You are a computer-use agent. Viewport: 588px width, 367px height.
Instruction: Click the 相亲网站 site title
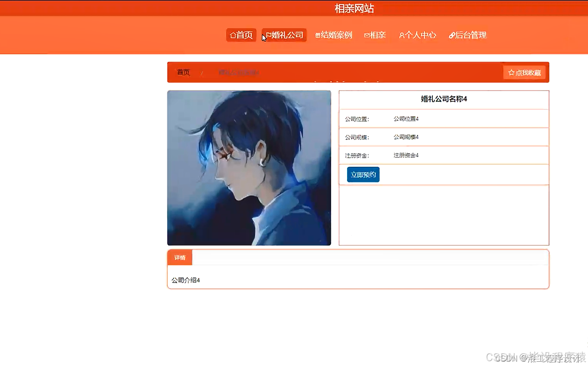pyautogui.click(x=354, y=9)
